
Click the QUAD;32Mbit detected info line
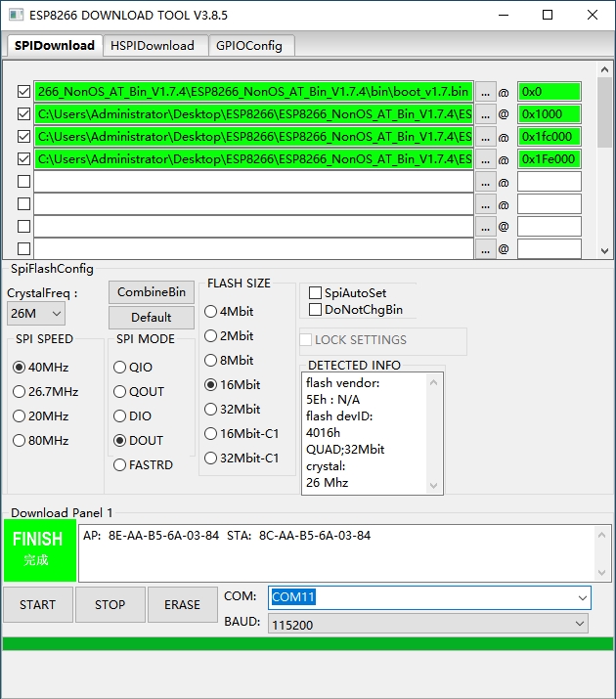point(345,450)
